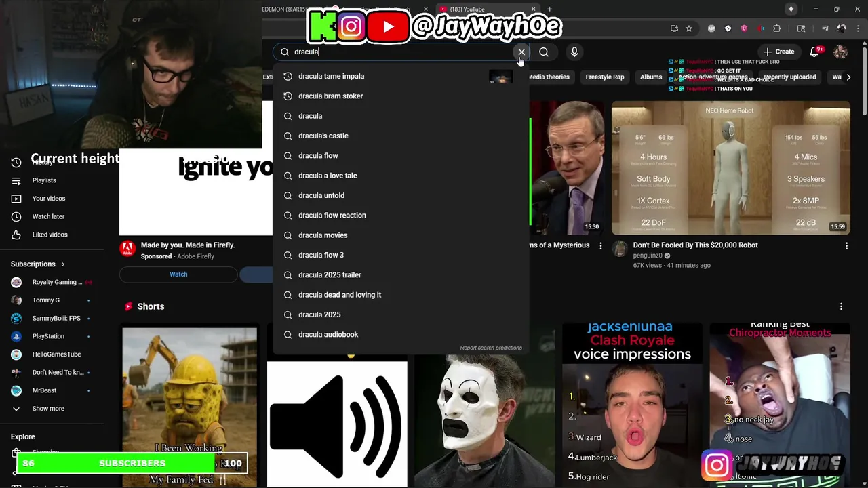The image size is (868, 488).
Task: Open Don't Be Fooled By This $20,000 Robot title
Action: coord(695,245)
